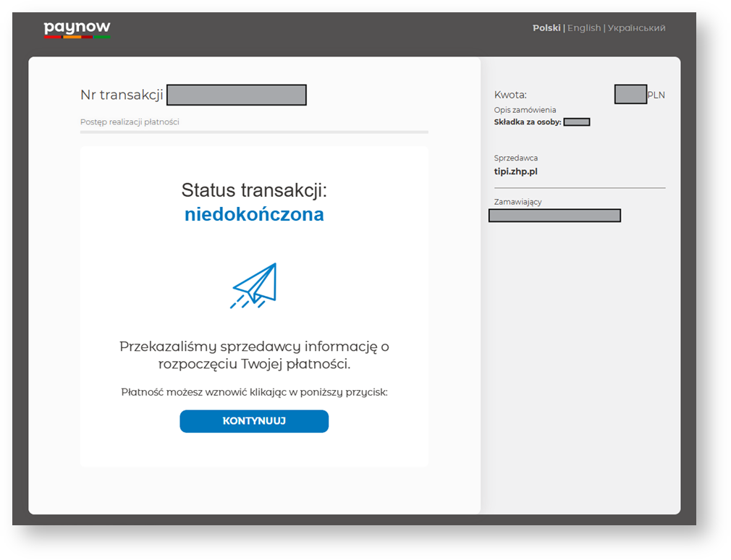Click the PLN currency text
This screenshot has height=560, width=731.
[656, 96]
